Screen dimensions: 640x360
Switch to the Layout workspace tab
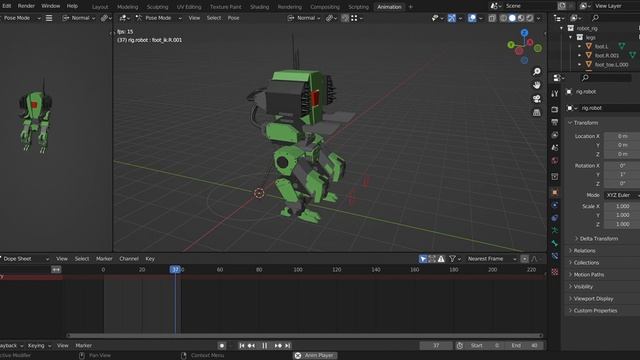100,7
